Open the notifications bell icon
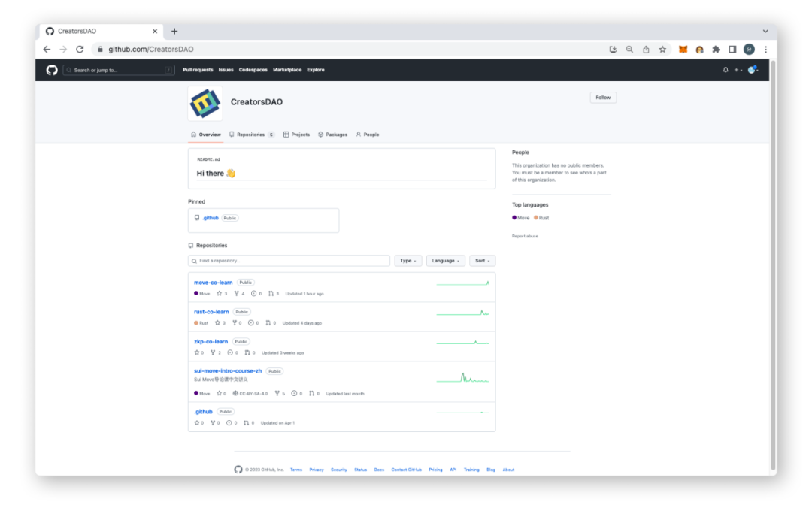This screenshot has width=812, height=505. pyautogui.click(x=725, y=70)
